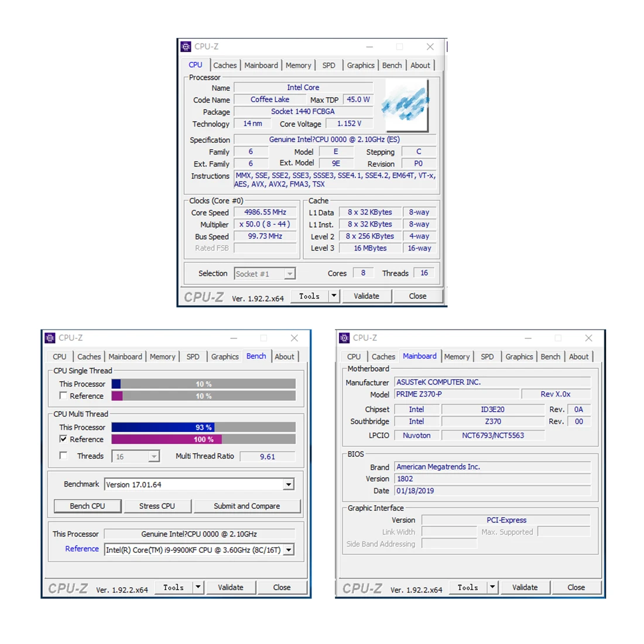Select About tab in Bench window
The width and height of the screenshot is (644, 644).
click(284, 357)
